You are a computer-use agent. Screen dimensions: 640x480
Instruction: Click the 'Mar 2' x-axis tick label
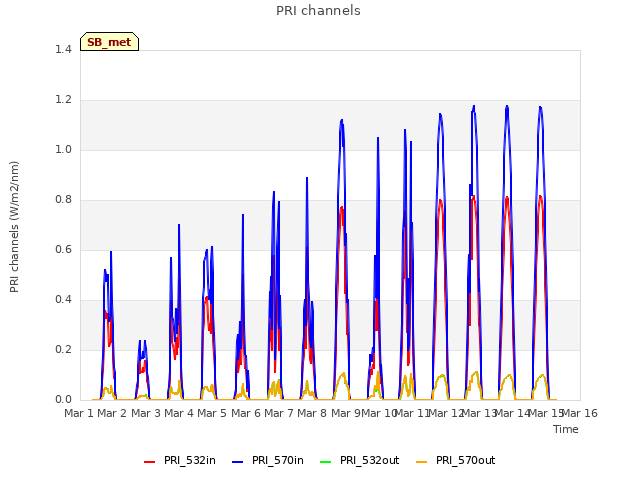tap(112, 413)
